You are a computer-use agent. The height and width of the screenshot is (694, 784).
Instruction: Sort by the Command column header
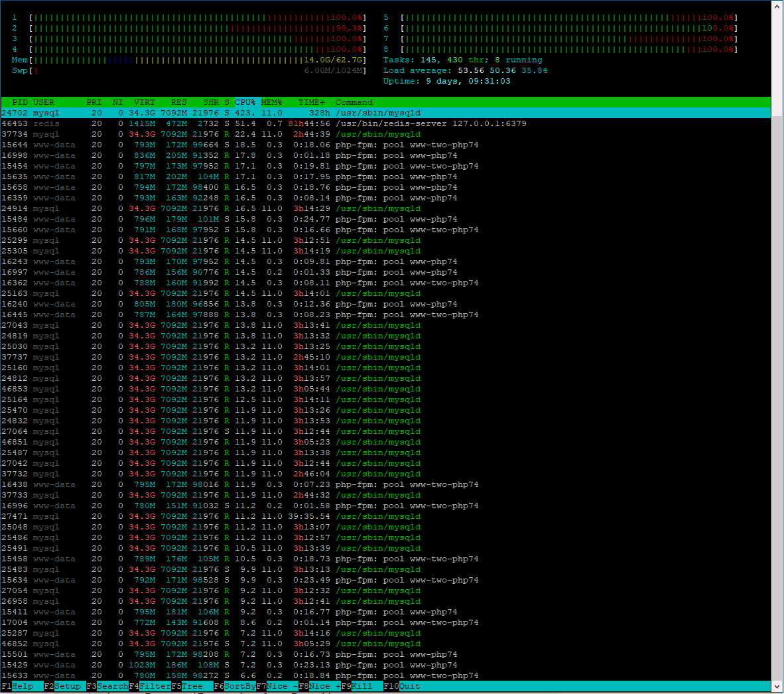pos(354,102)
